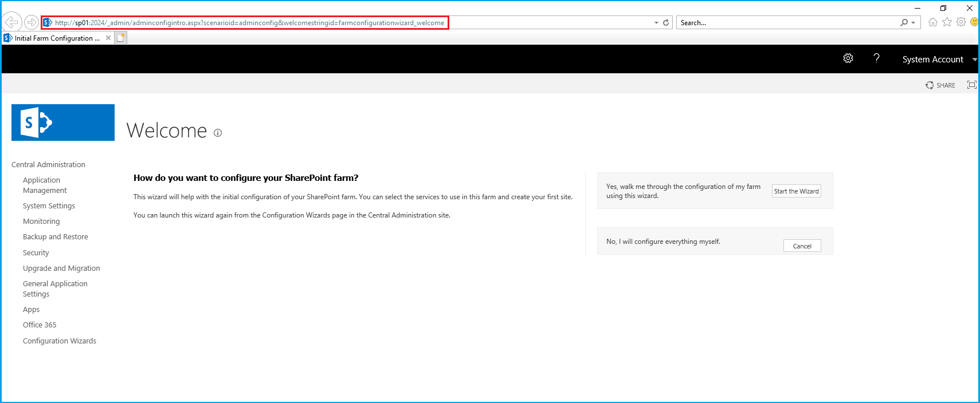The height and width of the screenshot is (403, 980).
Task: Go to Configuration Wizards in sidebar
Action: point(60,341)
